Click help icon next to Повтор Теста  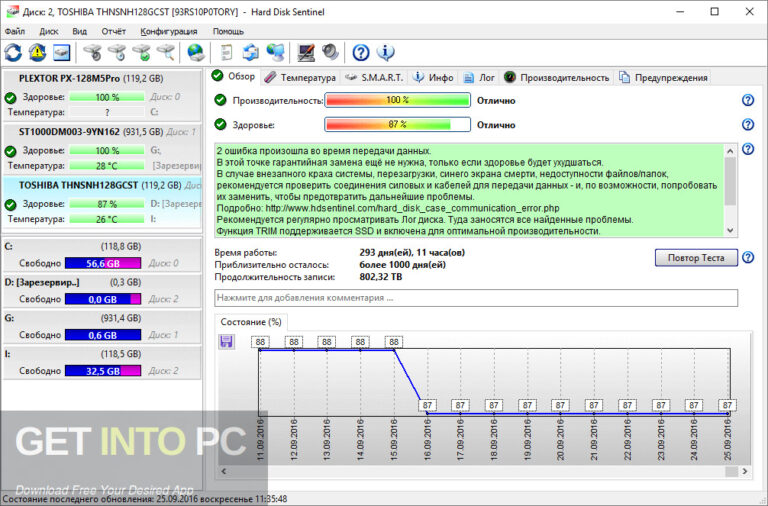[748, 257]
